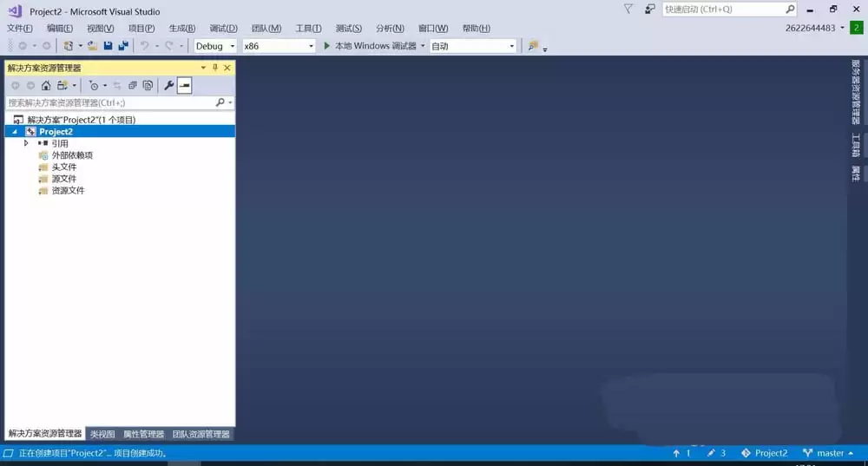868x466 pixels.
Task: Click the green account avatar badge
Action: pos(857,28)
